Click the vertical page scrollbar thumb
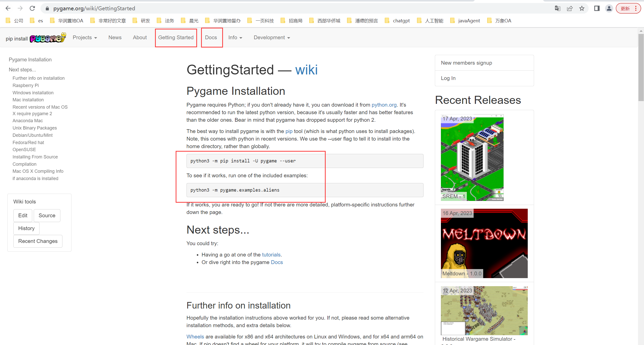644x345 pixels. point(641,67)
